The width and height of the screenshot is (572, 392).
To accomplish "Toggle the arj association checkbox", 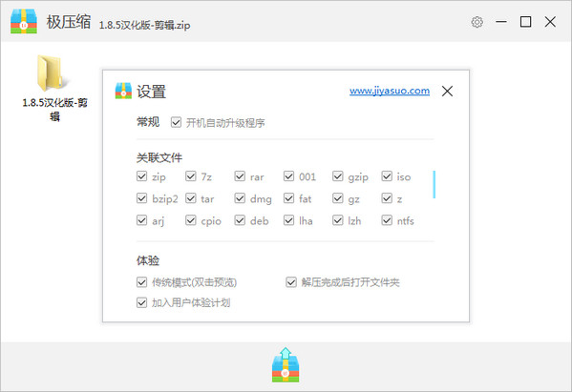I will coord(141,220).
